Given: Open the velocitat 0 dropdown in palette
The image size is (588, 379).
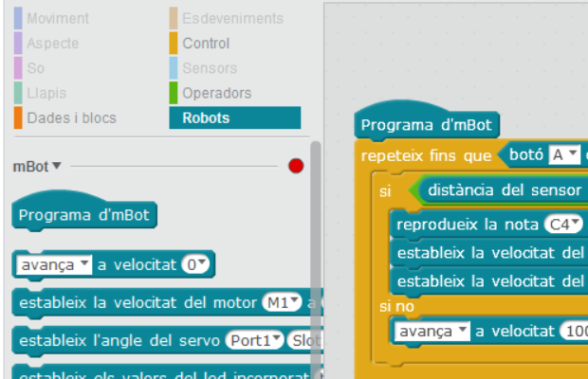Looking at the screenshot, I should (x=195, y=264).
